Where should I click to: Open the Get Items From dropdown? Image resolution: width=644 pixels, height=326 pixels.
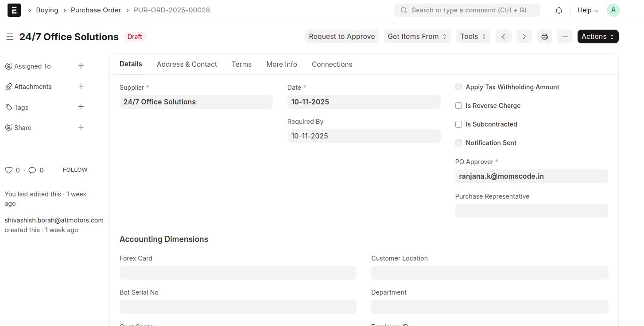[x=417, y=36]
